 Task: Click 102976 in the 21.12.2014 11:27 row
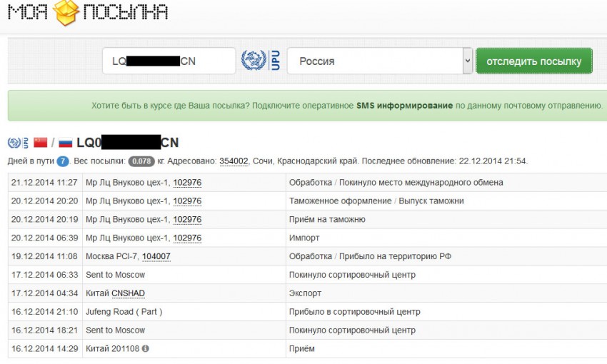(x=187, y=182)
